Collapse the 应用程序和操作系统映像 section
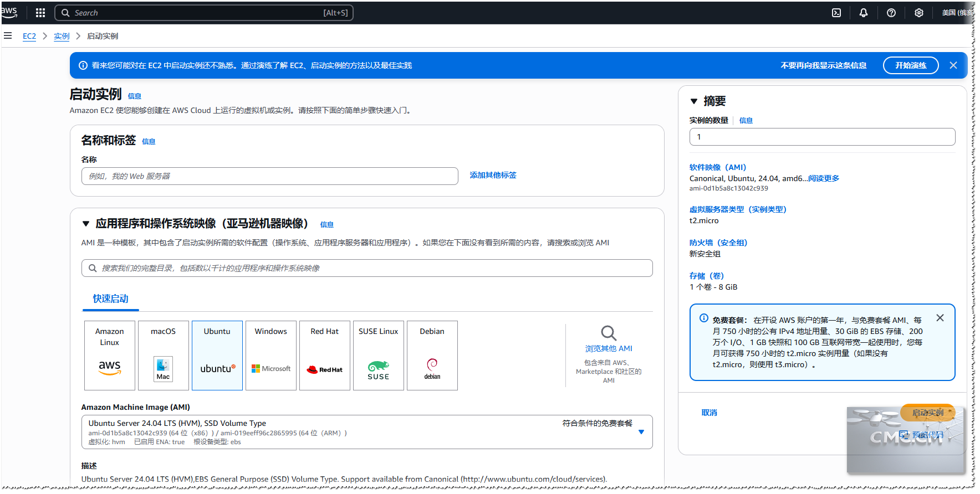The width and height of the screenshot is (980, 494). [86, 224]
